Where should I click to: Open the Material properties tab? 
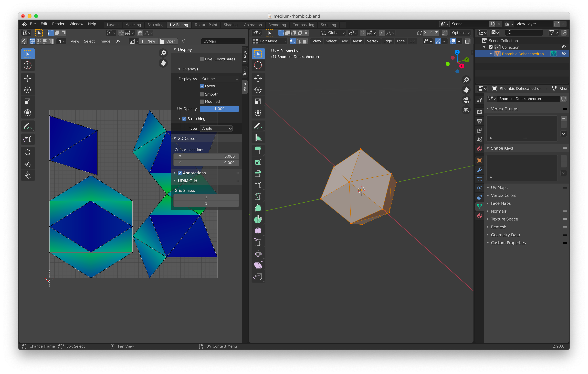pyautogui.click(x=480, y=216)
